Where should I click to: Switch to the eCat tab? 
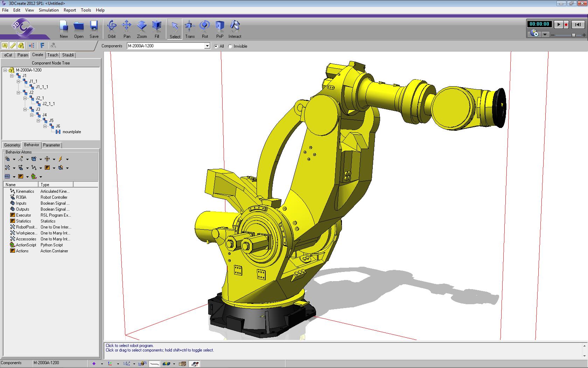click(x=8, y=55)
